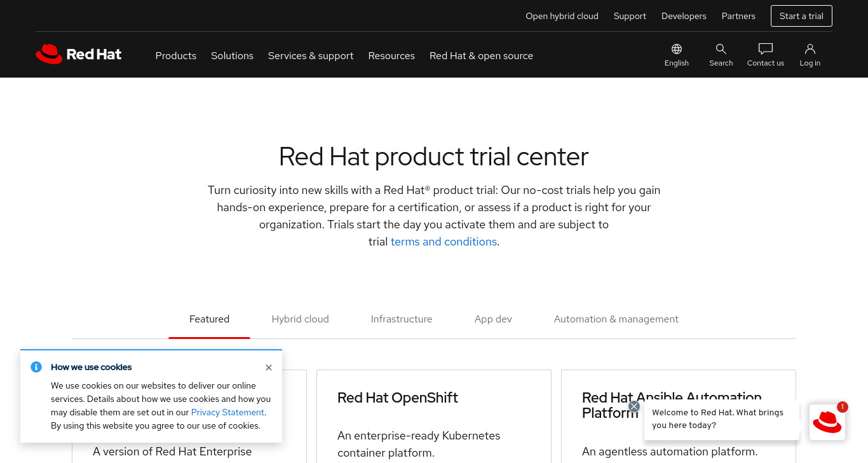
Task: Select the Featured tab
Action: (209, 319)
